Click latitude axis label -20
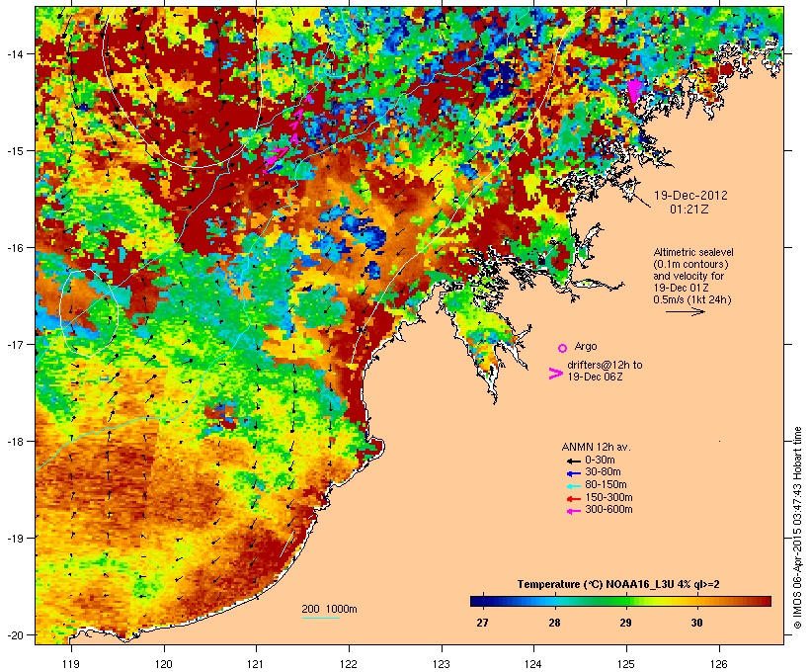The width and height of the screenshot is (810, 672). 14,634
